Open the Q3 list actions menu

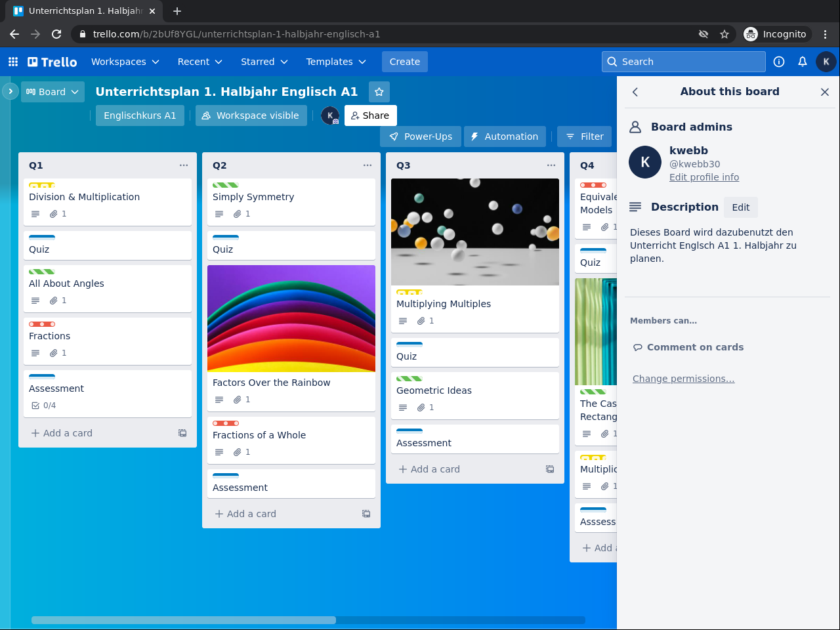coord(551,165)
